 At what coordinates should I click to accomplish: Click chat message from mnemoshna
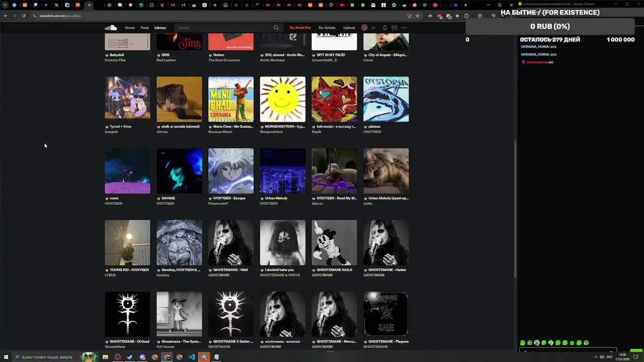[537, 62]
